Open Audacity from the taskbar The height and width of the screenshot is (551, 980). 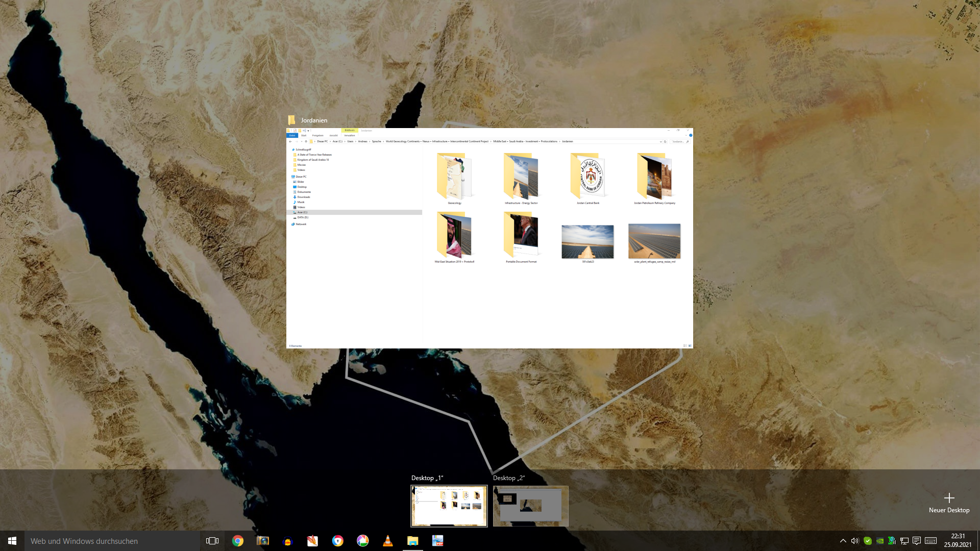pyautogui.click(x=287, y=541)
